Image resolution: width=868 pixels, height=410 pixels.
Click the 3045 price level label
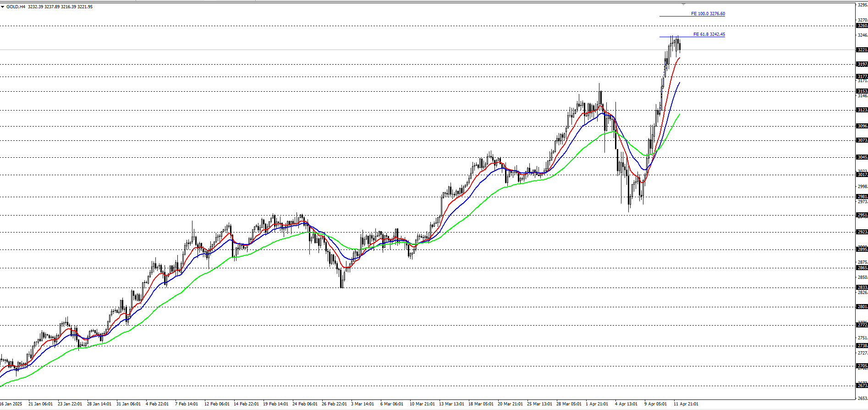[x=862, y=157]
